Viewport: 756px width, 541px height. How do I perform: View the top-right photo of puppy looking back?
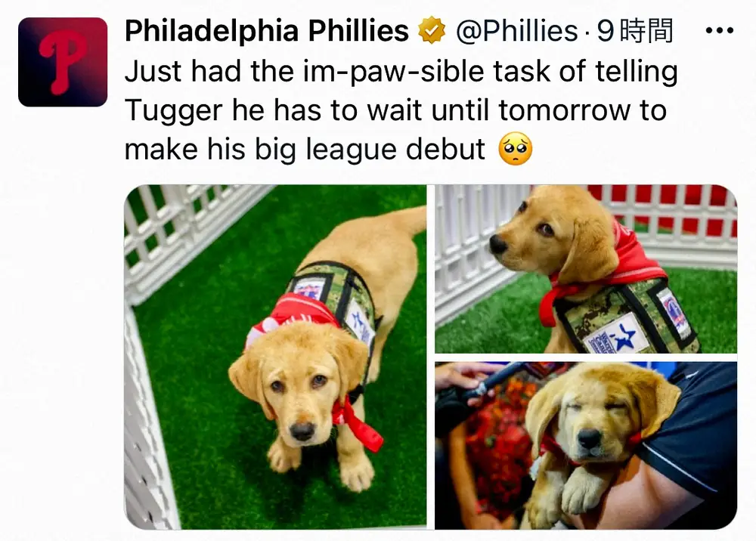(x=586, y=269)
